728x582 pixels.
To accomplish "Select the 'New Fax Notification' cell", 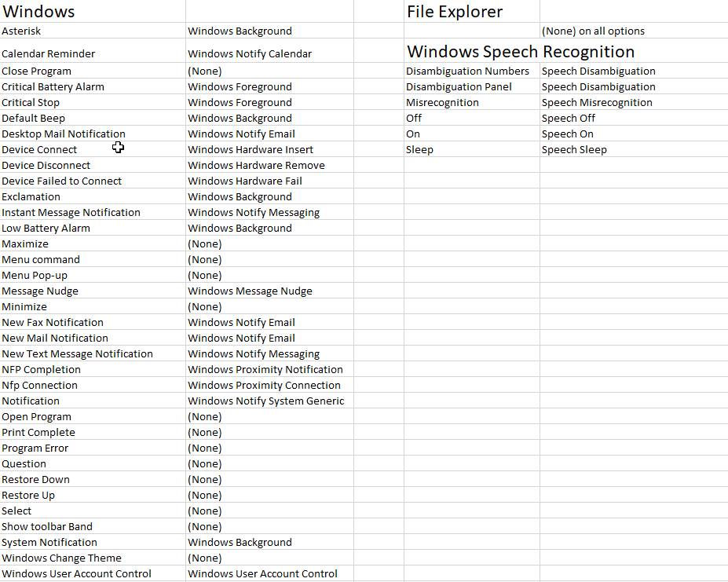I will [93, 322].
